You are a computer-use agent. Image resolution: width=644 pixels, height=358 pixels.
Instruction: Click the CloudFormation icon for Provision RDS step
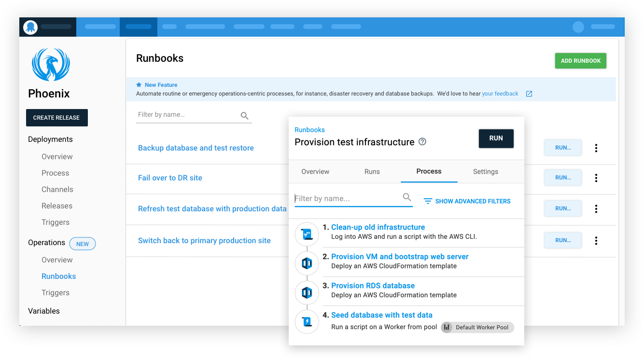pyautogui.click(x=307, y=292)
